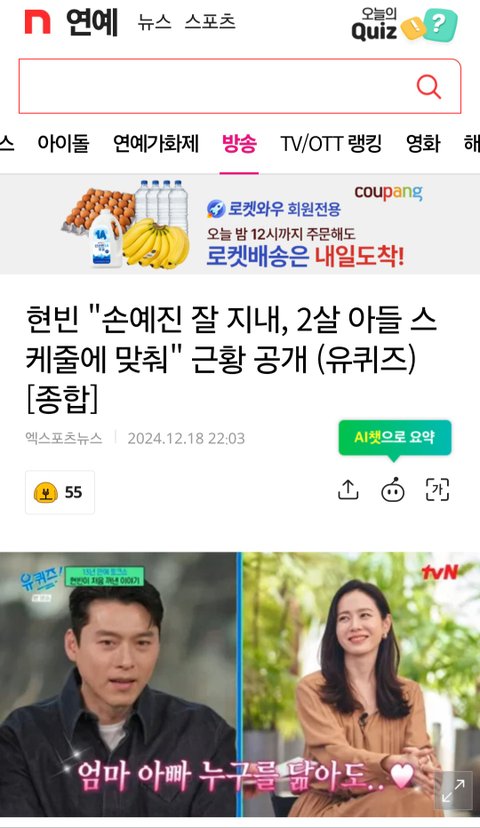Go to the TV/OTT 랭킹 tab
The width and height of the screenshot is (480, 828).
click(x=331, y=144)
